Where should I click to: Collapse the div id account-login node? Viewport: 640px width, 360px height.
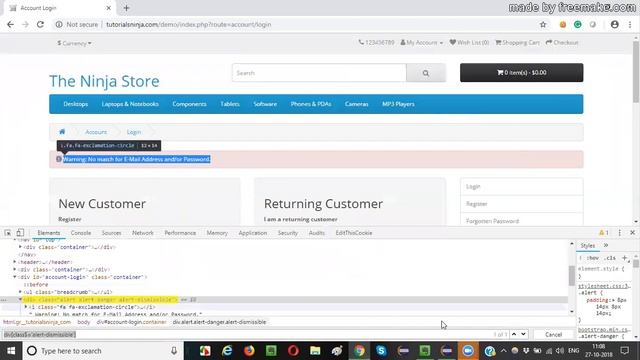[x=15, y=277]
